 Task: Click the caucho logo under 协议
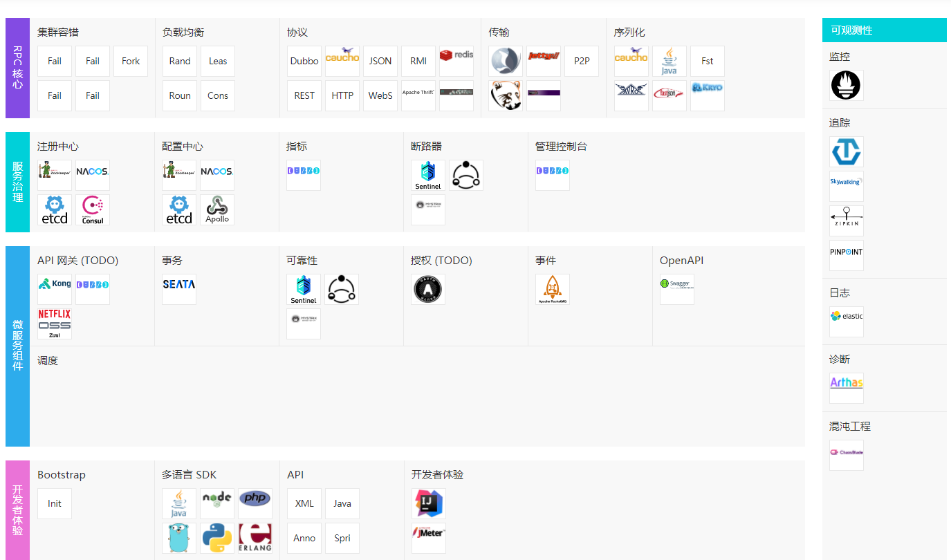342,61
